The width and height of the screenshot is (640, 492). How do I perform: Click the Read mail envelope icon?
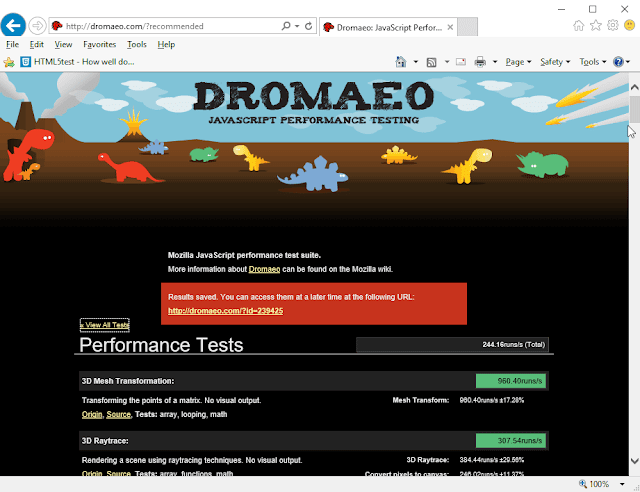[x=461, y=62]
